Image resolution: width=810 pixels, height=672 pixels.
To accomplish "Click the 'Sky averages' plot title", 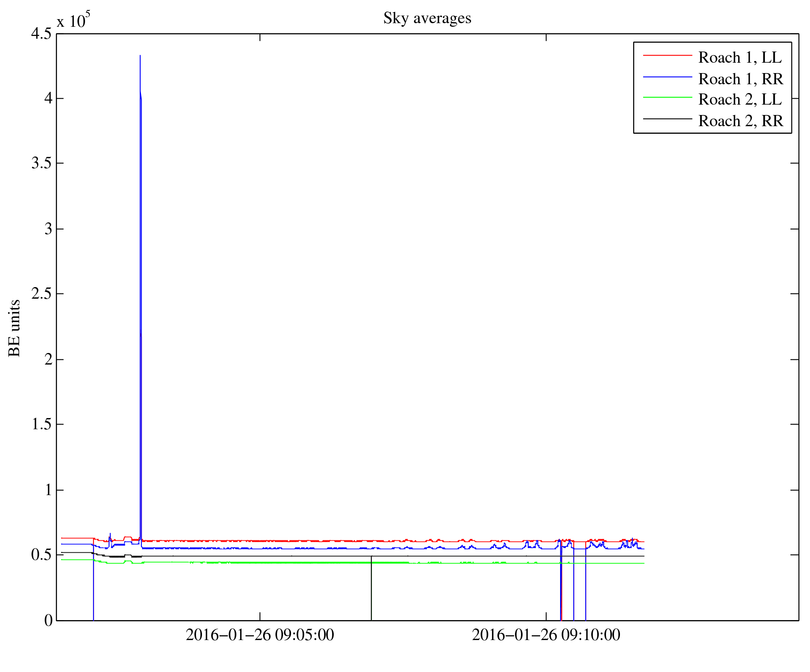I will (x=427, y=18).
